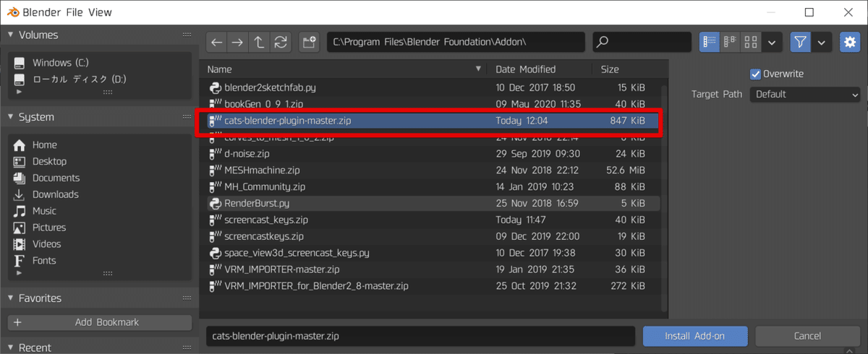Click the file search field
Screen dimensions: 868x354
coord(642,43)
